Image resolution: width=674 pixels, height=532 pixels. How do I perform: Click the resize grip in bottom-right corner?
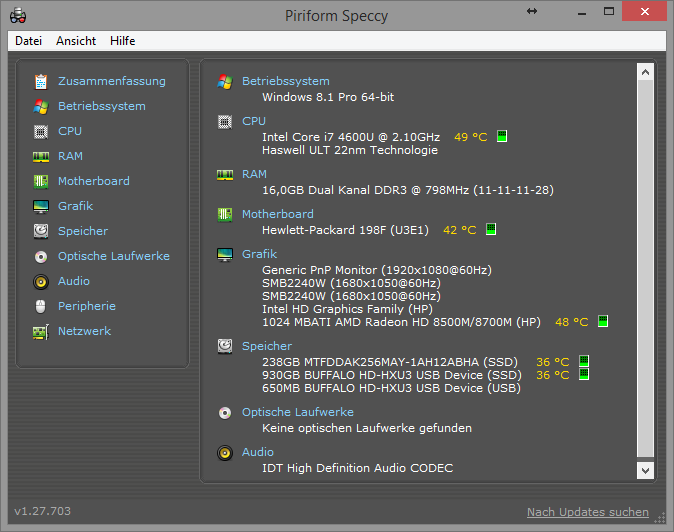coord(660,519)
